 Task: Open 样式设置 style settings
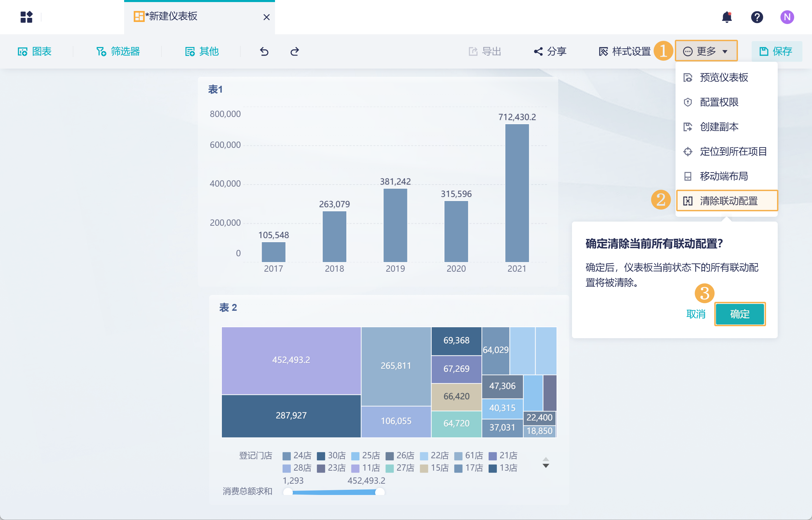(624, 51)
